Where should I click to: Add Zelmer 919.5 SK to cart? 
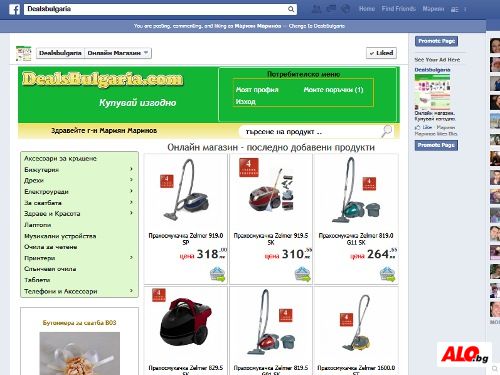pos(303,274)
